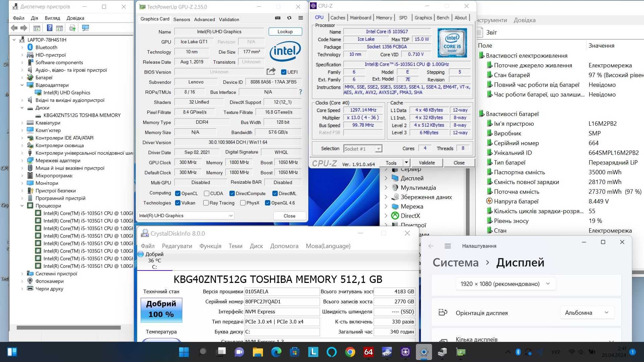Viewport: 644px width, 362px height.
Task: Open the GPU selection dropdown in GPU-Z
Action: click(186, 216)
